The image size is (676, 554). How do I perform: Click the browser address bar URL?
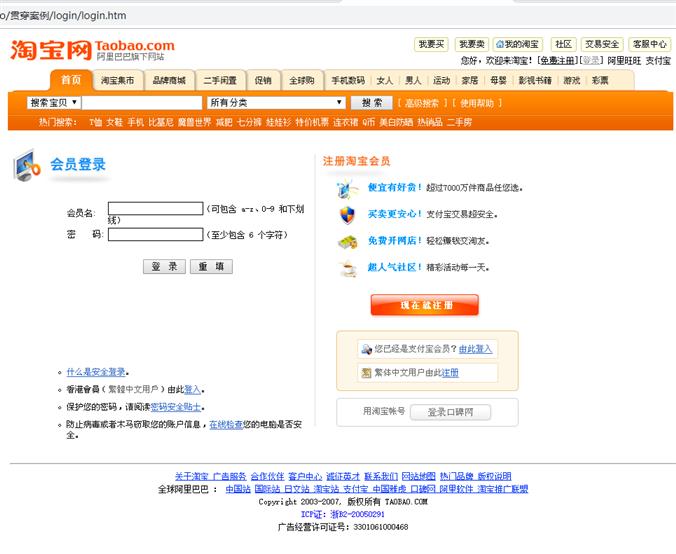click(x=63, y=16)
